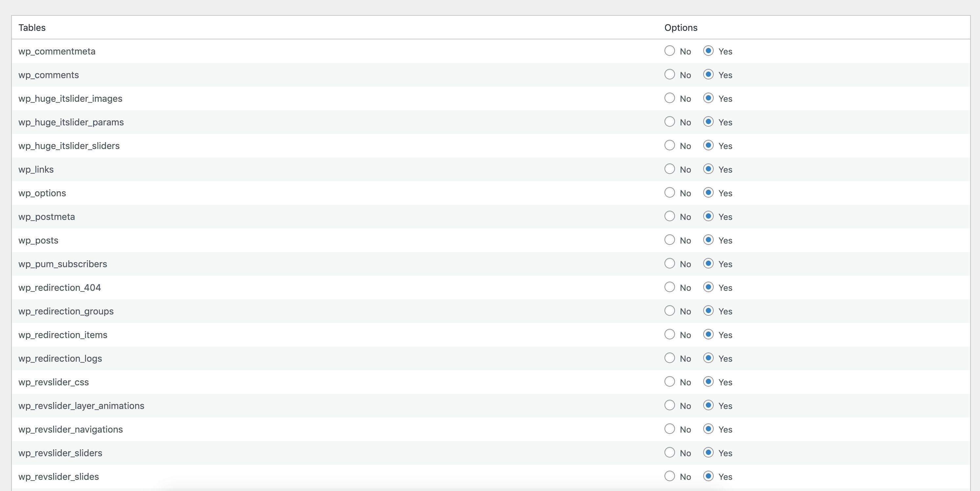Select Yes for wp_postmeta
This screenshot has height=491, width=980.
708,216
